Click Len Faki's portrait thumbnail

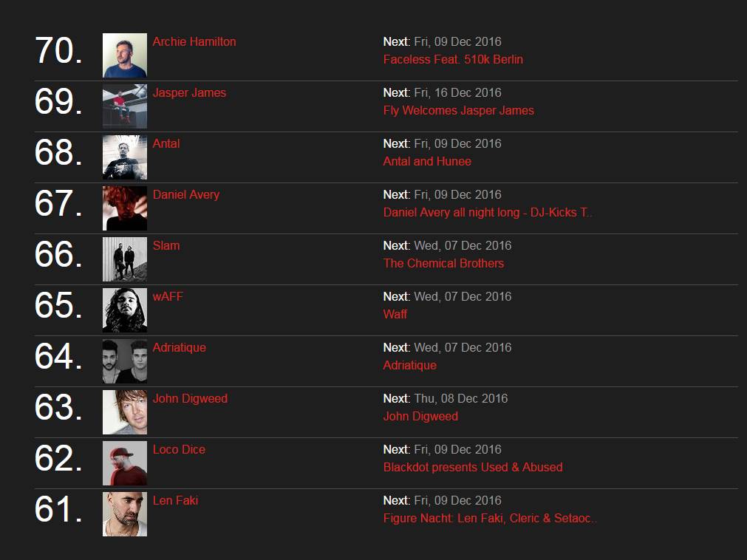click(x=124, y=514)
